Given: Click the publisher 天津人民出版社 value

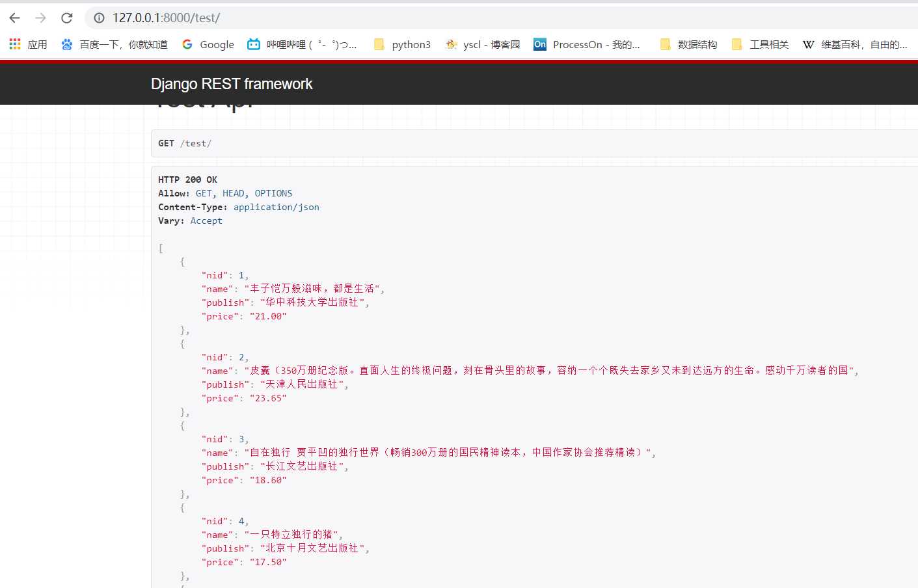Looking at the screenshot, I should click(x=302, y=384).
